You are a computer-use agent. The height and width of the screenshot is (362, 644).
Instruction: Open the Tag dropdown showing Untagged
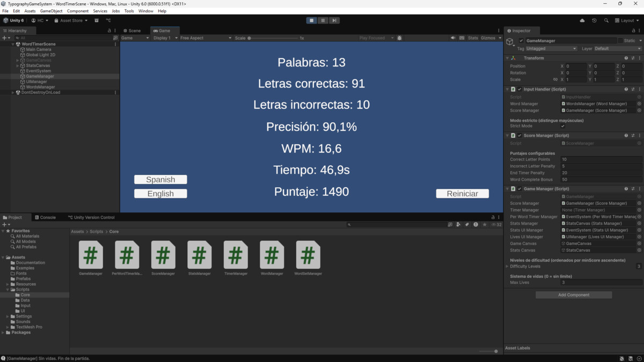(551, 48)
